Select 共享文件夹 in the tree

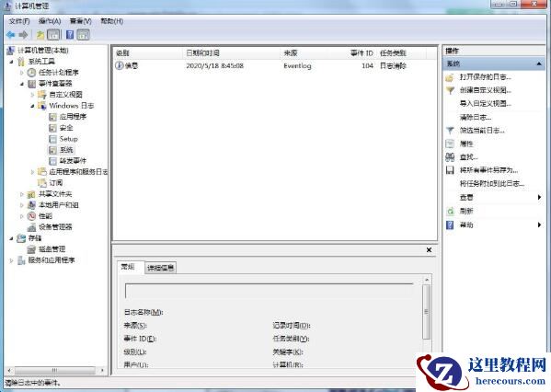(x=55, y=194)
